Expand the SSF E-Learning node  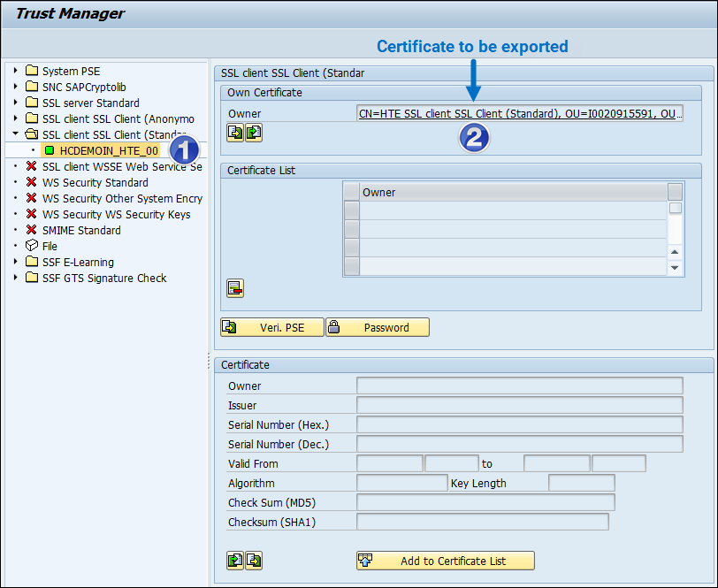coord(16,262)
